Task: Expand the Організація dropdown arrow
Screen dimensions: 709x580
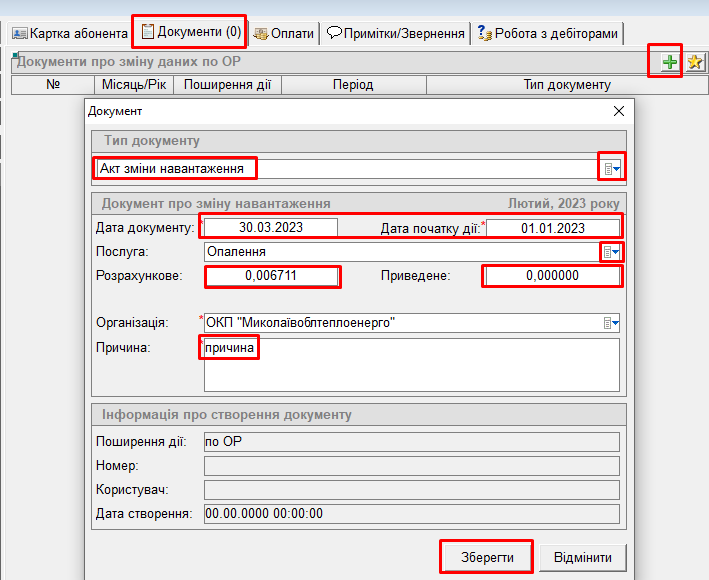Action: coord(611,322)
